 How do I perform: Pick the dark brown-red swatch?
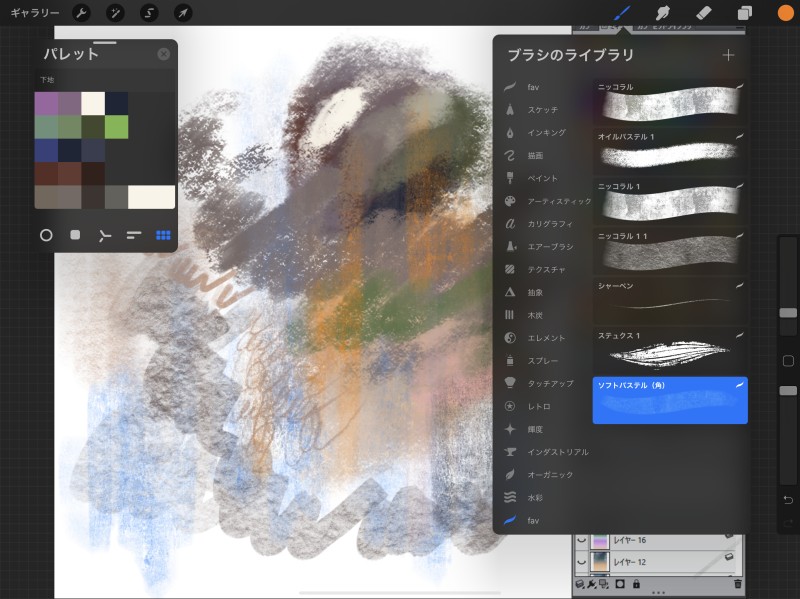click(x=46, y=173)
